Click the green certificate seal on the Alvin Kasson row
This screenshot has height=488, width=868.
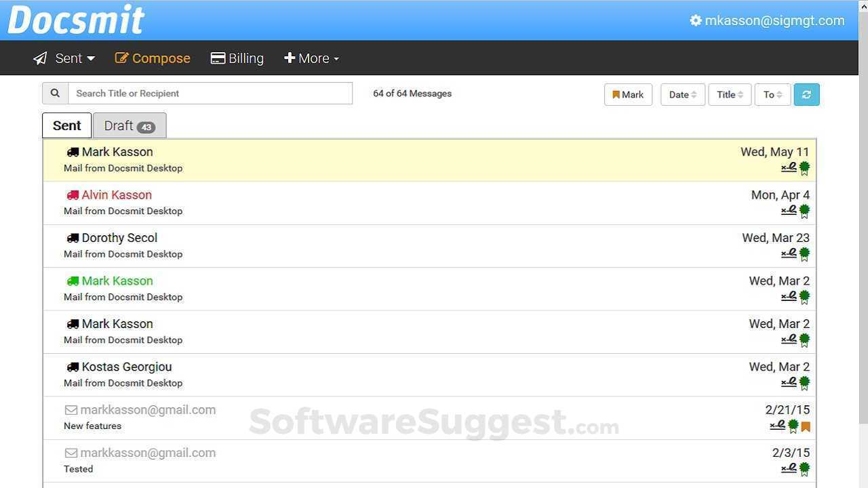click(804, 210)
